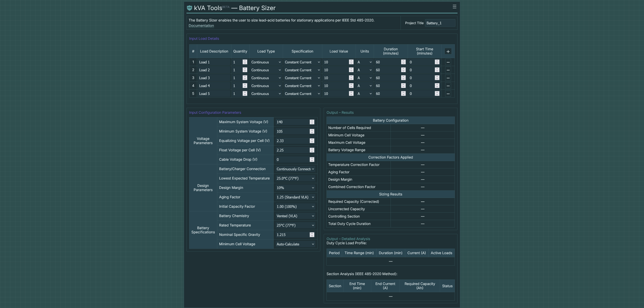This screenshot has width=644, height=308.
Task: Open Load 4 Units dropdown
Action: coord(364,86)
